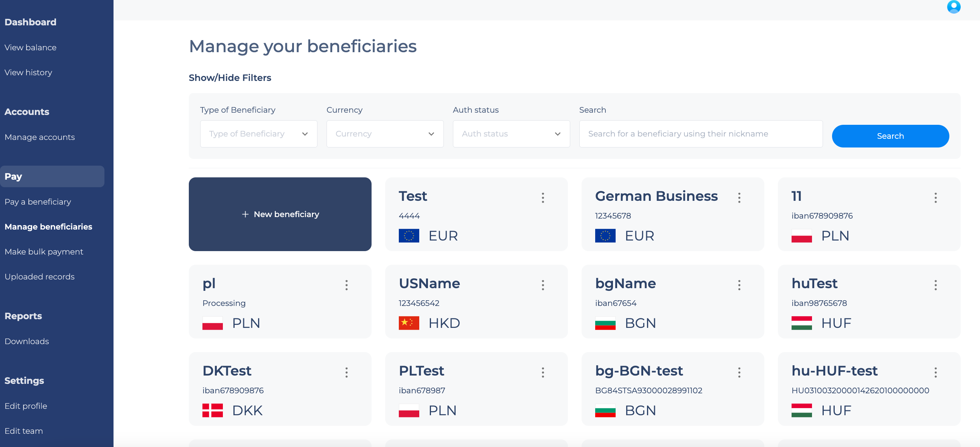Expand the Type of Beneficiary dropdown
The width and height of the screenshot is (980, 447).
click(x=259, y=134)
